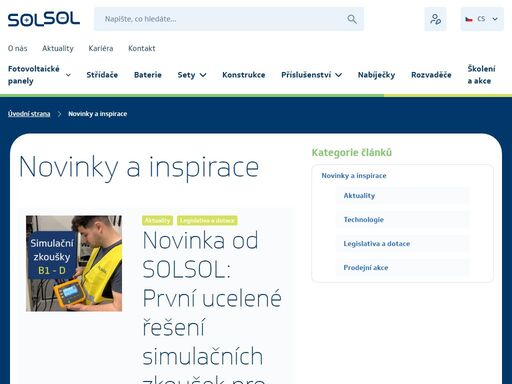Open the CS language dropdown
Image resolution: width=512 pixels, height=384 pixels.
[482, 19]
